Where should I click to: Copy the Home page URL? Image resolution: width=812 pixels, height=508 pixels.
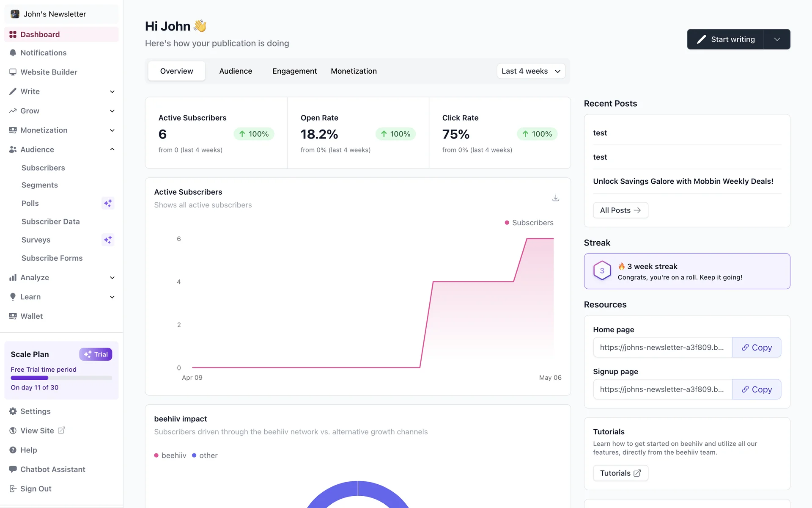[x=756, y=348]
